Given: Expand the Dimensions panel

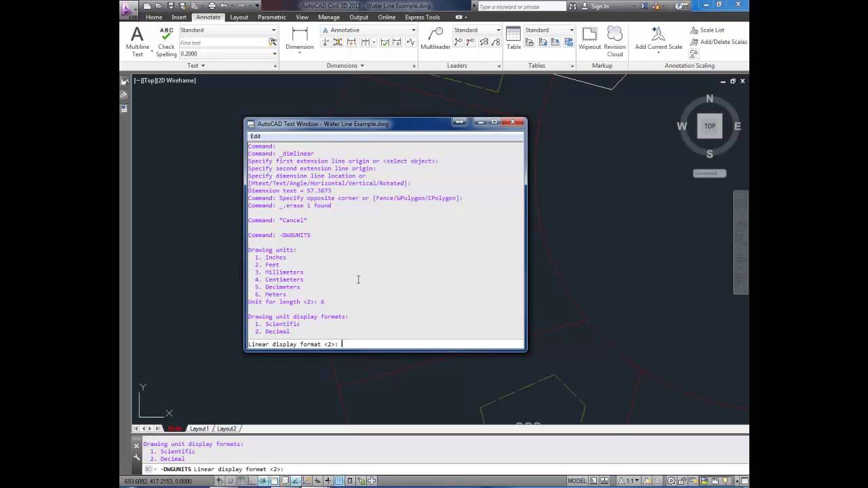Looking at the screenshot, I should (x=345, y=66).
